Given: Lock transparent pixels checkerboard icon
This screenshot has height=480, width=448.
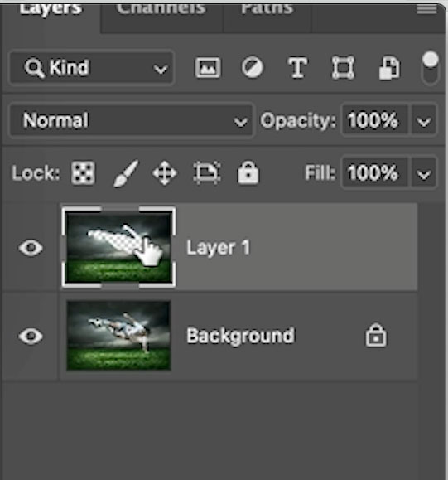Looking at the screenshot, I should [x=83, y=173].
